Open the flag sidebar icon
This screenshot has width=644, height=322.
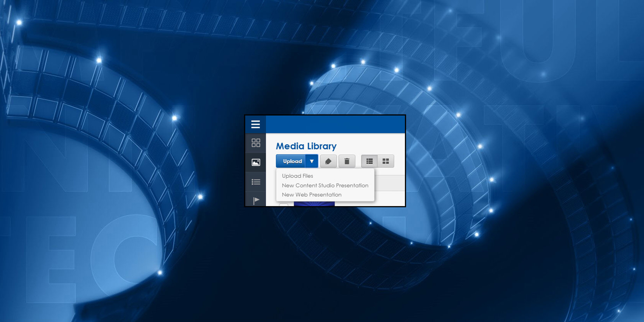pos(256,201)
